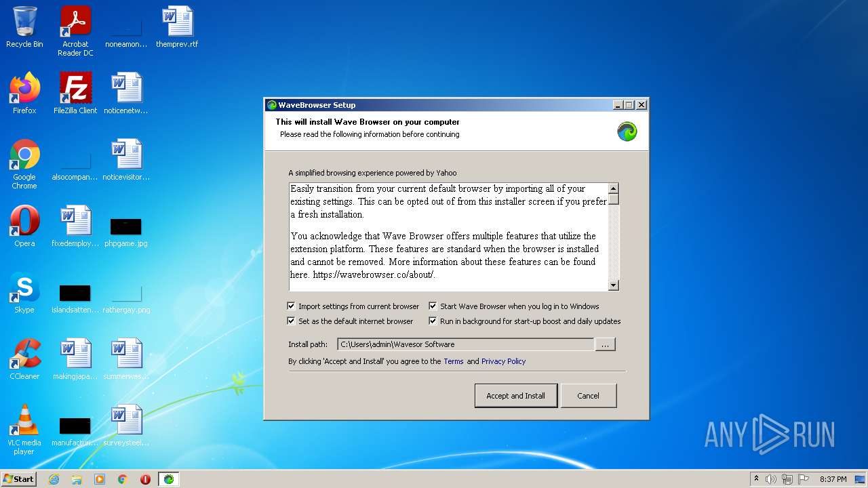The image size is (868, 488).
Task: Launch VLC media player shortcut
Action: click(24, 430)
